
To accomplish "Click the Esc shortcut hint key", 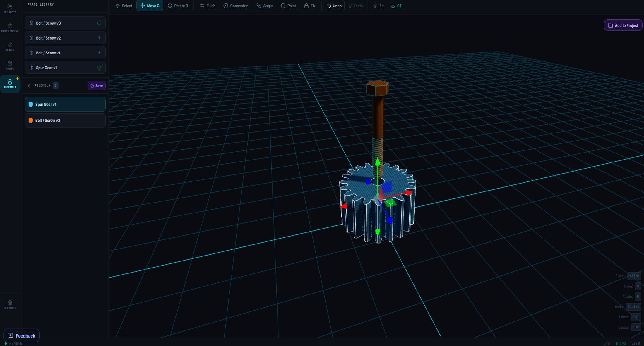I will [x=636, y=327].
